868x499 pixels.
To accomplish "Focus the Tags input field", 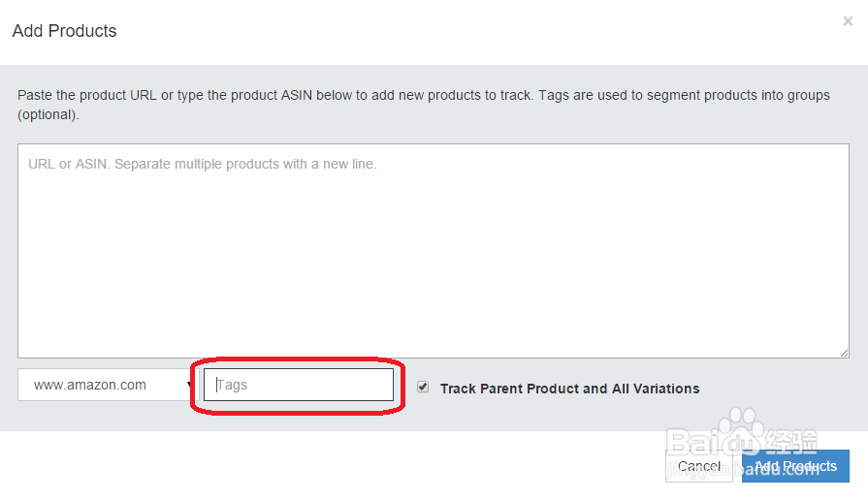I will 299,385.
